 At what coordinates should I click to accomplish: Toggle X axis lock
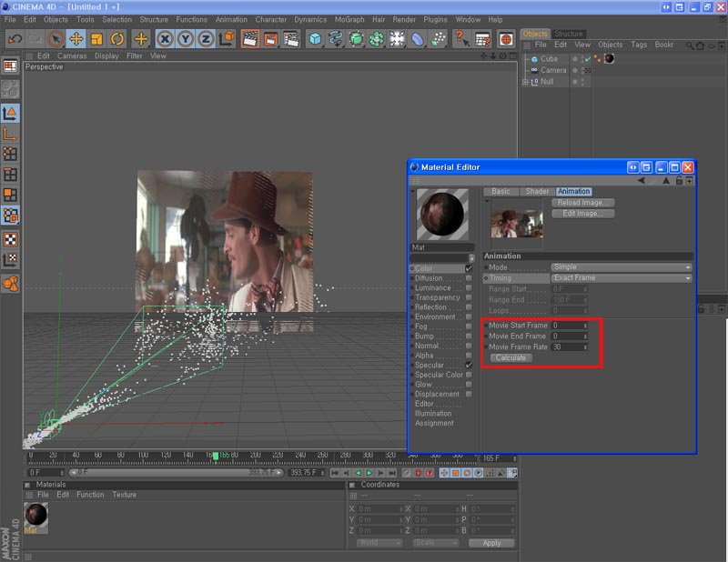165,39
